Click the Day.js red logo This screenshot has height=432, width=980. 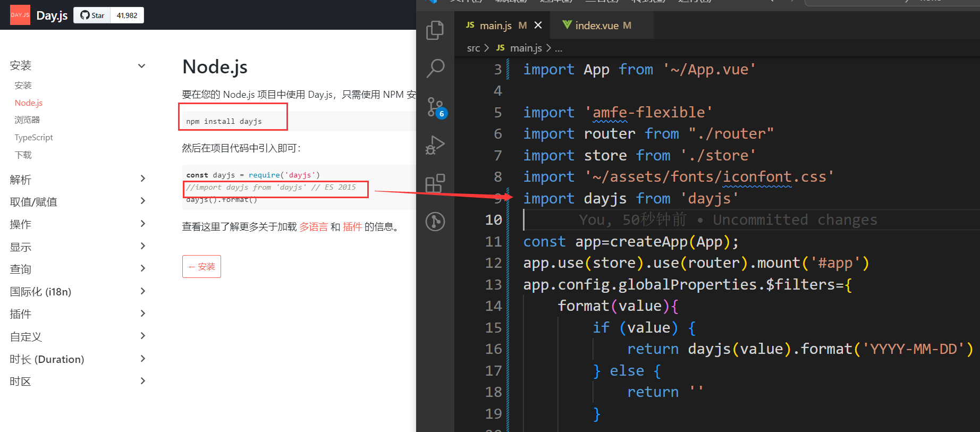click(20, 15)
